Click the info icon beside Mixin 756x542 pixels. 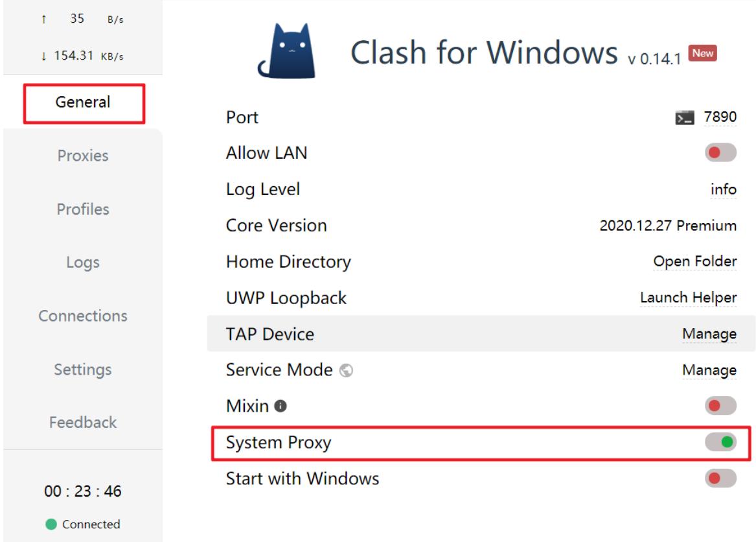pyautogui.click(x=281, y=406)
